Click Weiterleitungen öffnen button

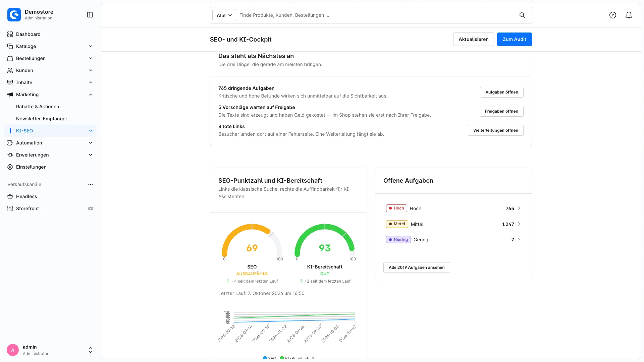coord(496,130)
